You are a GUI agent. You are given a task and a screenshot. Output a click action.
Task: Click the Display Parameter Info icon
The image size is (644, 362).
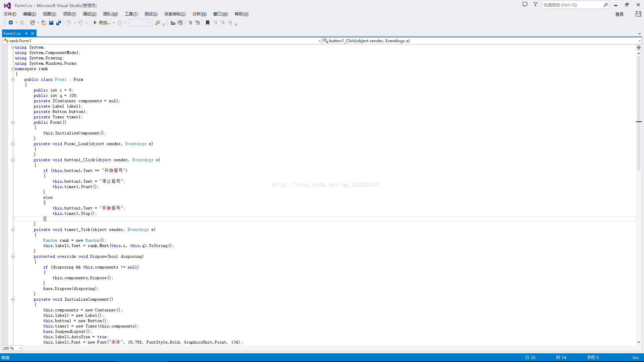point(180,23)
